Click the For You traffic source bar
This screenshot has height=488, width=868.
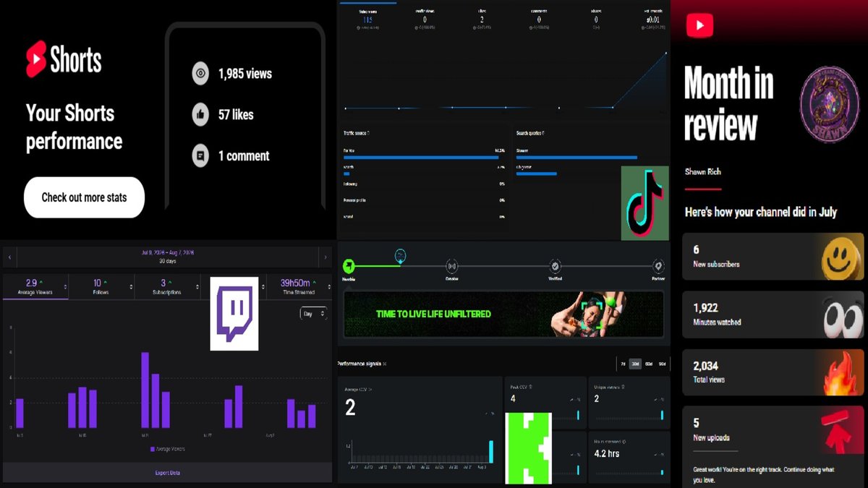(x=421, y=157)
